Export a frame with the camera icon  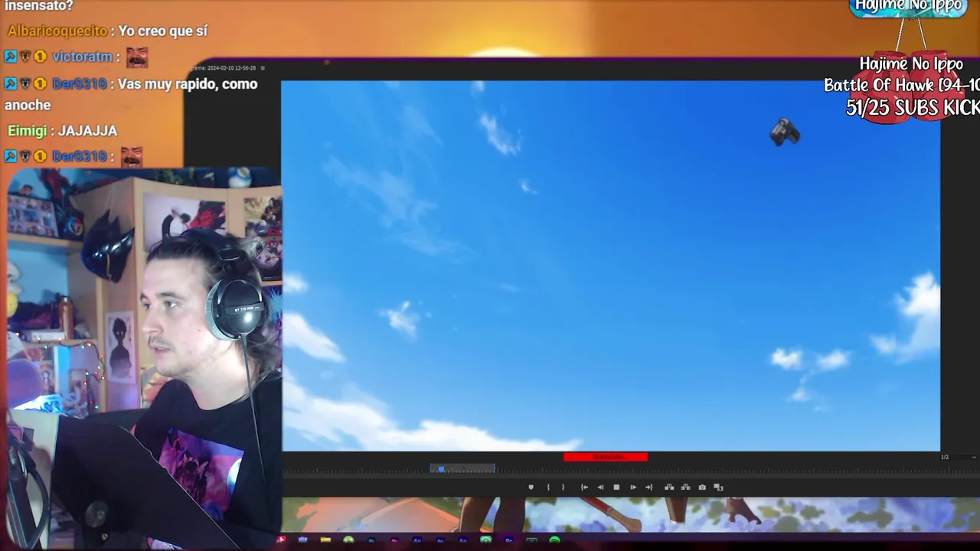pyautogui.click(x=702, y=487)
